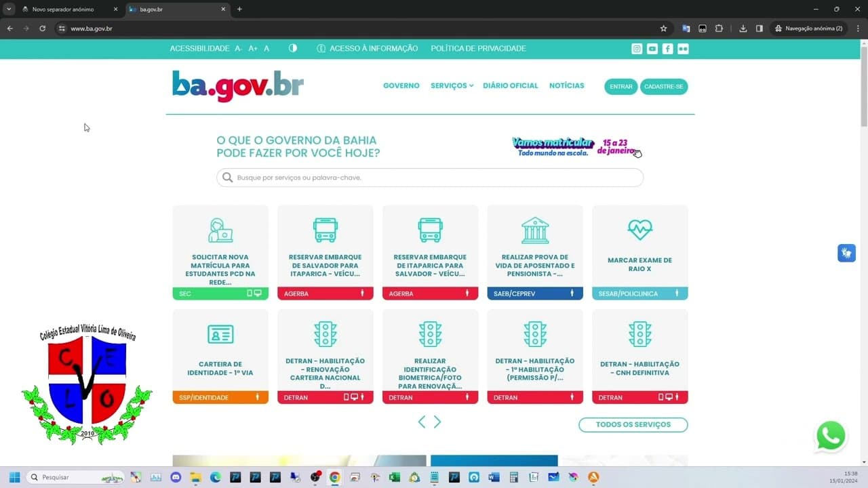Switch to the Novo separador anónimo tab
The height and width of the screenshot is (488, 868).
(69, 9)
